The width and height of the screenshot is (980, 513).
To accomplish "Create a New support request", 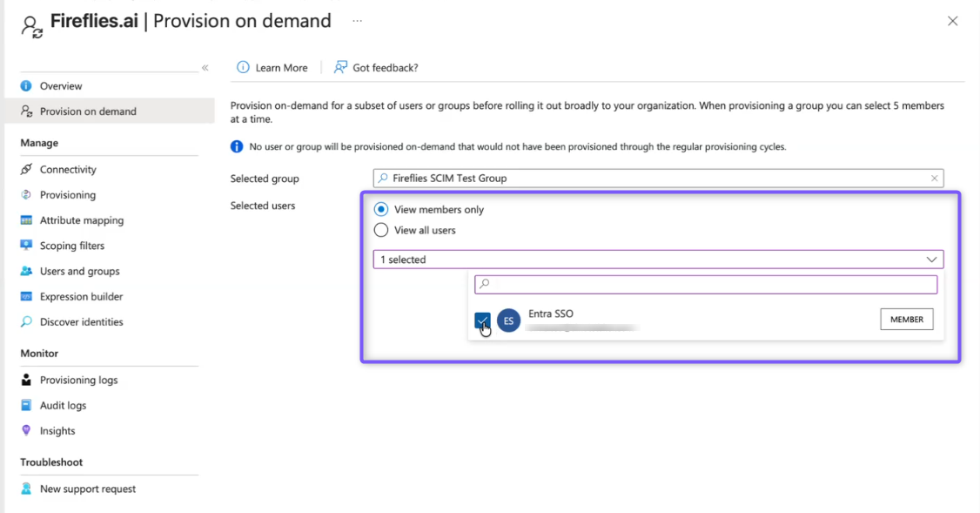I will (x=88, y=489).
